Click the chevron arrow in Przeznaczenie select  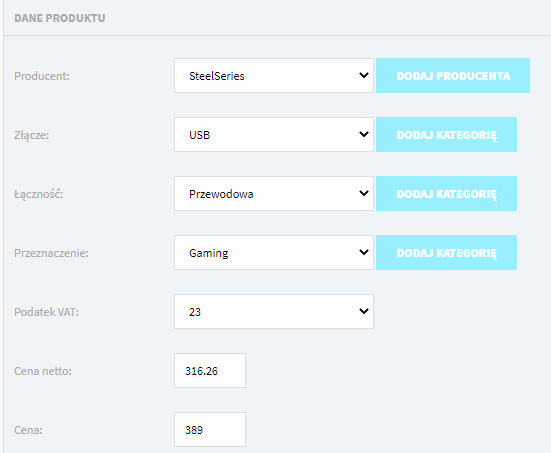[x=364, y=252]
